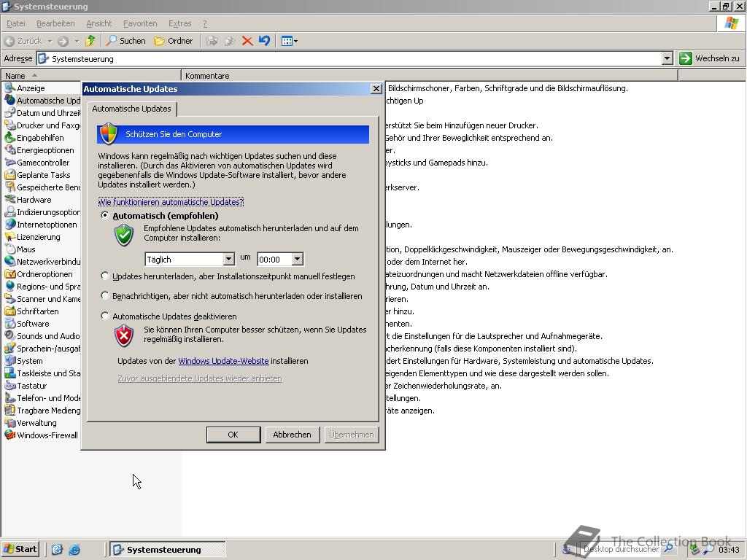Click the Kommentare column header
This screenshot has width=747, height=560.
coord(429,76)
